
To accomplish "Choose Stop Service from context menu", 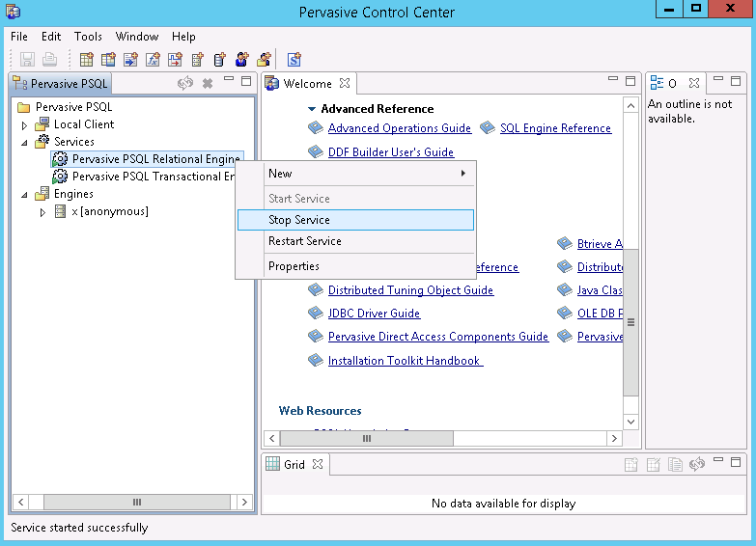I will pos(299,220).
